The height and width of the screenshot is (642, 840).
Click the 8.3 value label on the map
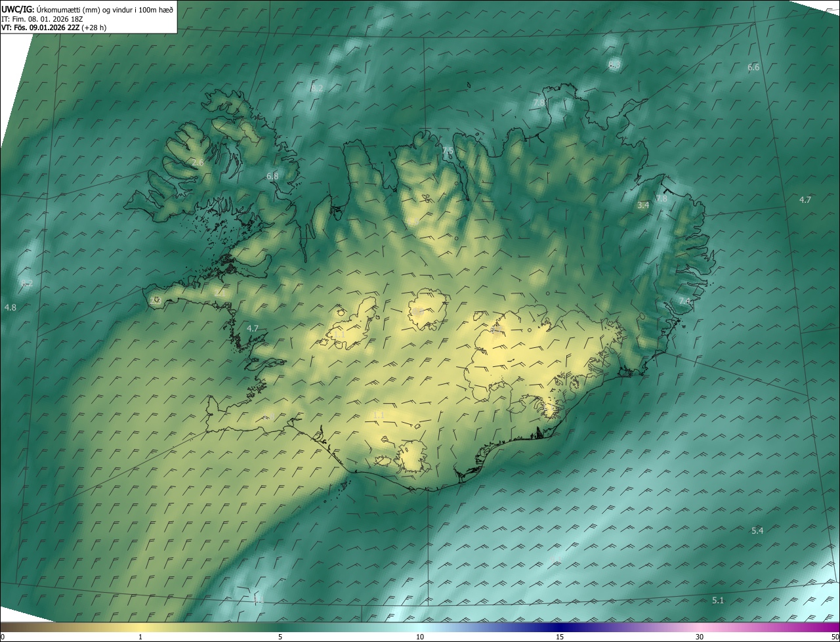[614, 64]
